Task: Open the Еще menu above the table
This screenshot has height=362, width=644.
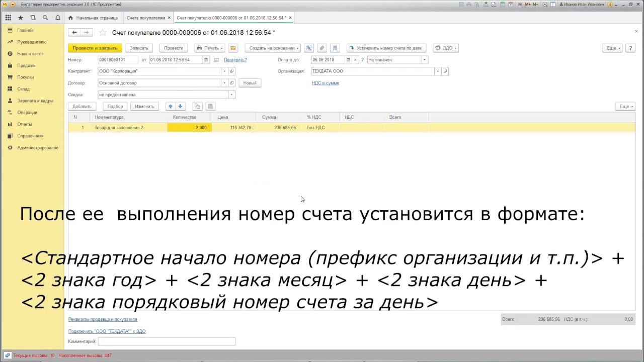Action: coord(625,107)
